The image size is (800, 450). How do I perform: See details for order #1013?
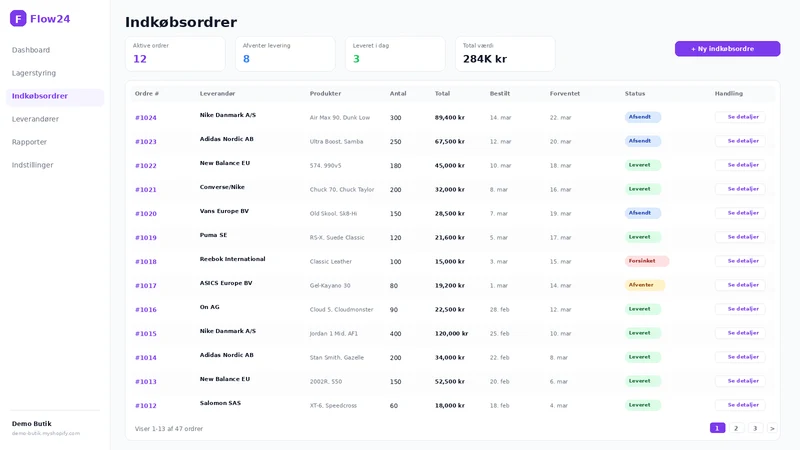pos(740,381)
